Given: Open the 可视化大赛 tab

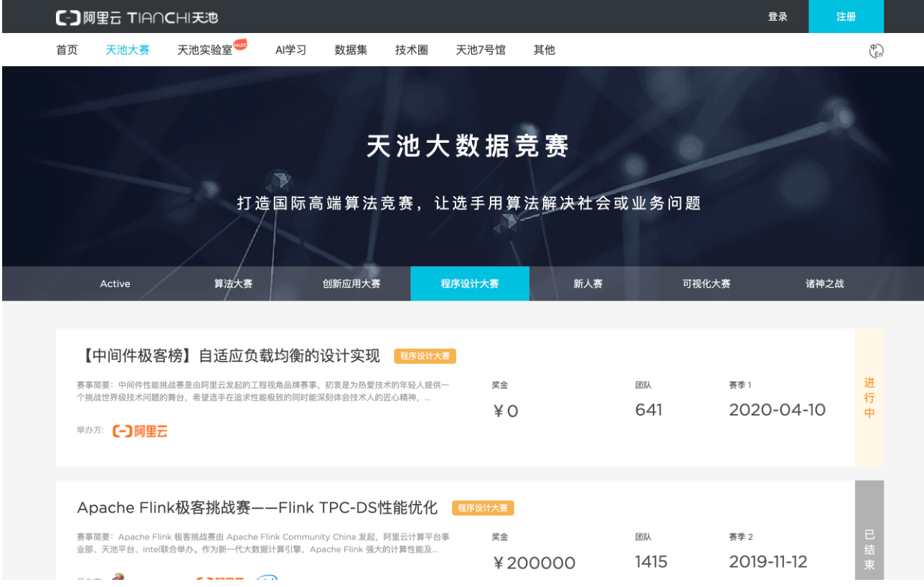Looking at the screenshot, I should 706,284.
